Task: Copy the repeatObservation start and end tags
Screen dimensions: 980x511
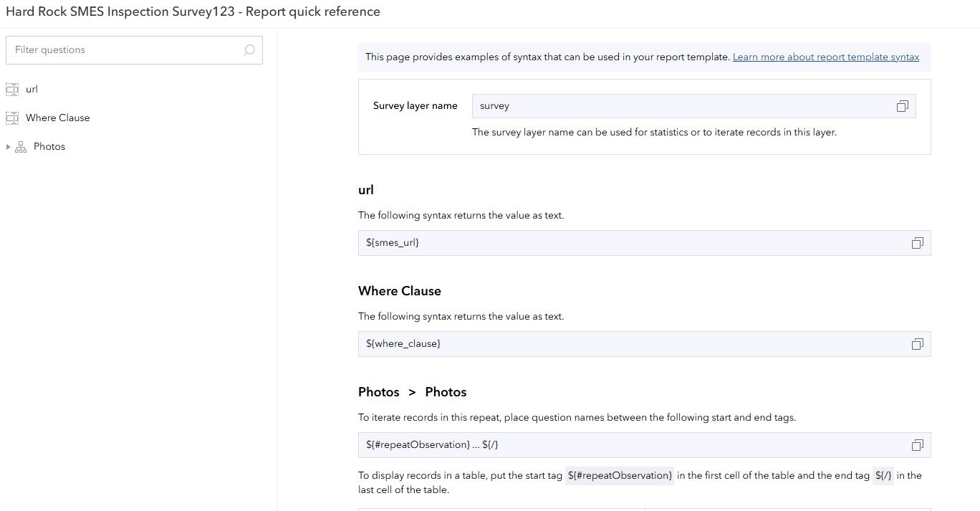Action: pos(917,445)
